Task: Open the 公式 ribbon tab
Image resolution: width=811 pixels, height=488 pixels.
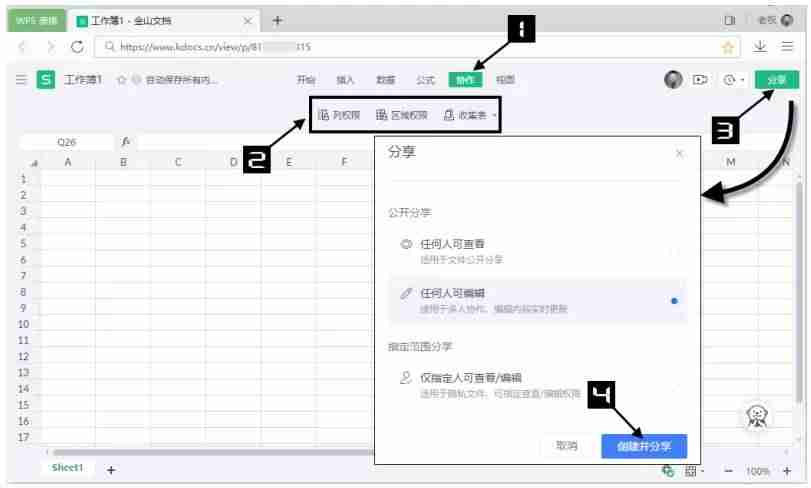Action: pyautogui.click(x=425, y=80)
